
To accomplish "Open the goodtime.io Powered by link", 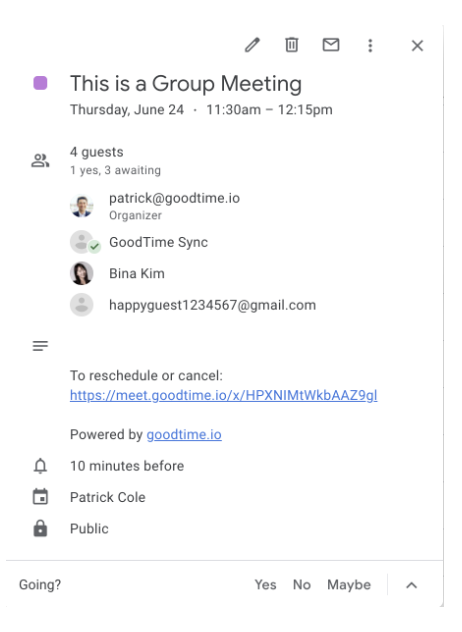I will click(x=184, y=434).
